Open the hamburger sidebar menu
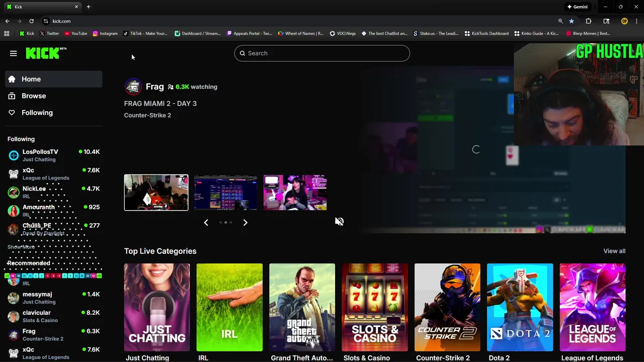Viewport: 644px width, 362px height. pyautogui.click(x=14, y=53)
